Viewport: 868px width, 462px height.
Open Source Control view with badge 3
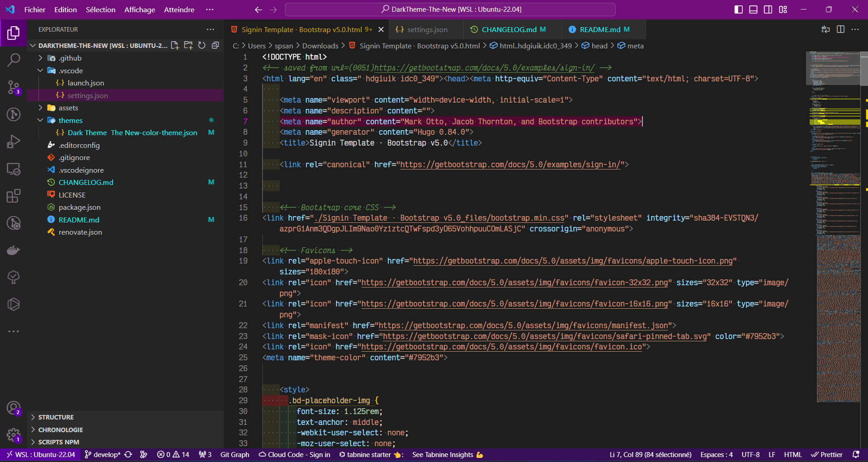(14, 87)
